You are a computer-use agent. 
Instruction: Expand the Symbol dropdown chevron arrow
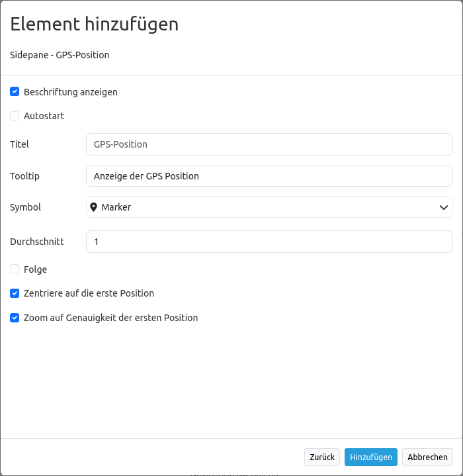click(x=444, y=207)
